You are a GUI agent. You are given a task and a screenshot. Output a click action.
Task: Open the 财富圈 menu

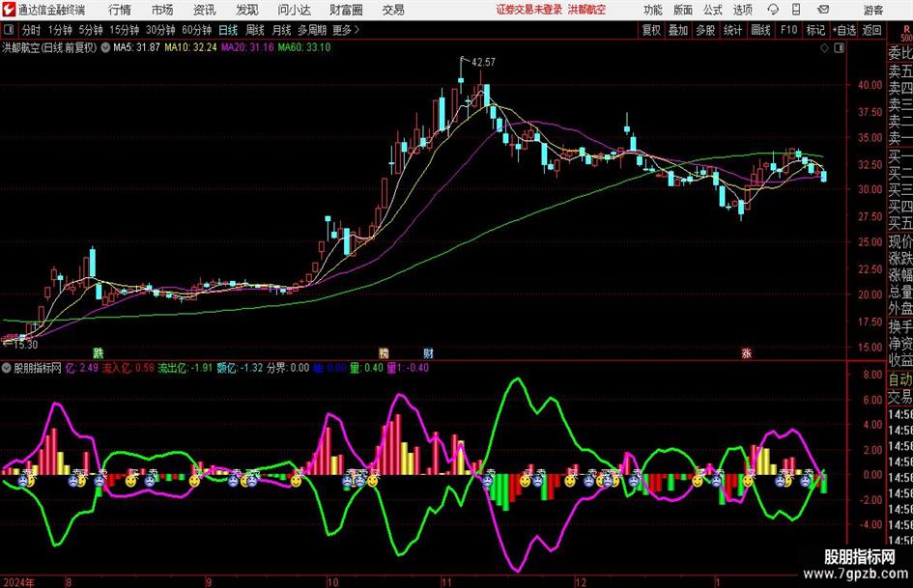coord(347,10)
